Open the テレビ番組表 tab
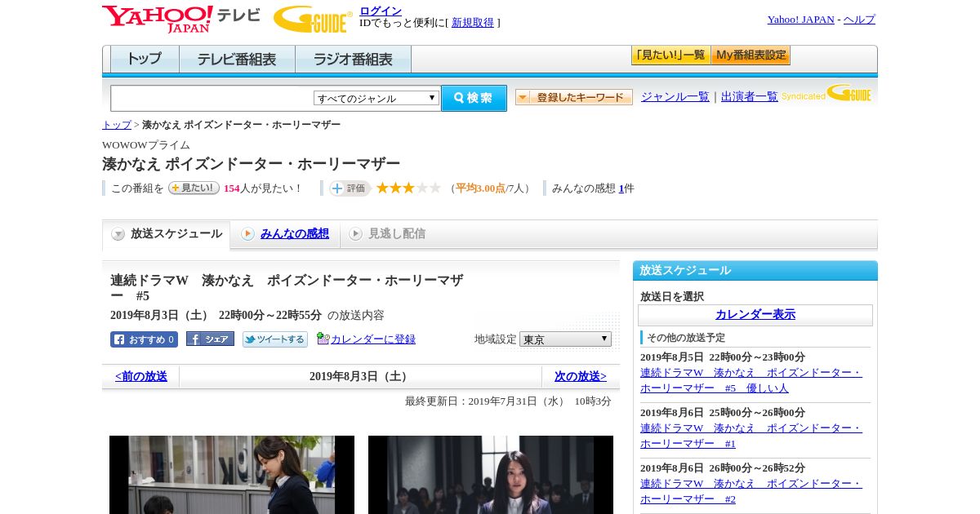This screenshot has width=980, height=514. [x=237, y=60]
